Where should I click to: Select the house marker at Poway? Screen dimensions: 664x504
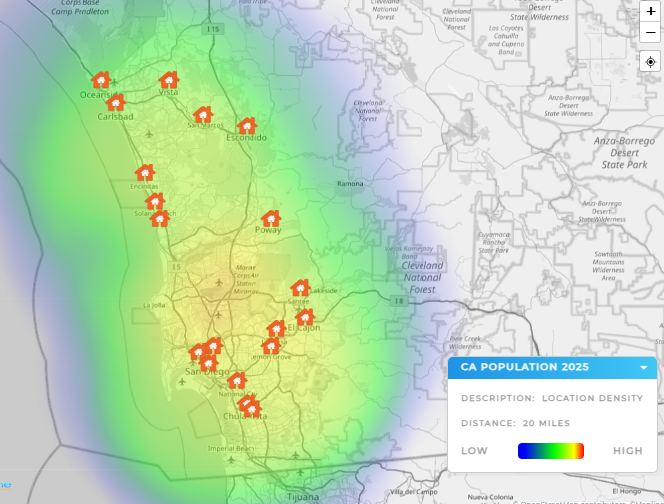[271, 219]
